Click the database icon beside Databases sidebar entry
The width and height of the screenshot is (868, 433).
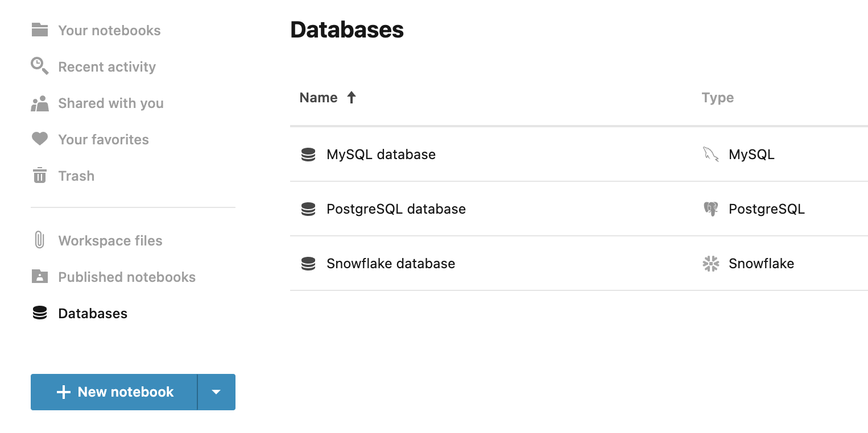(39, 313)
